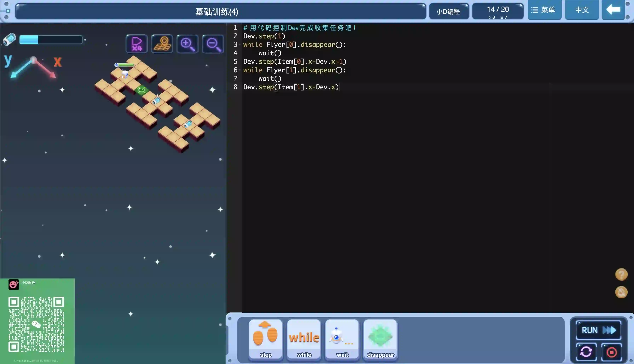Insert the wait command block
The image size is (634, 364).
(x=342, y=339)
